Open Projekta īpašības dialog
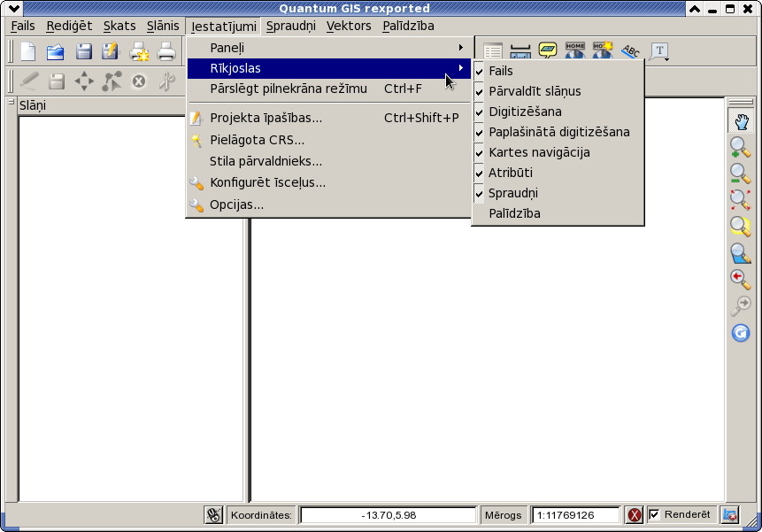Image resolution: width=762 pixels, height=532 pixels. 329,118
